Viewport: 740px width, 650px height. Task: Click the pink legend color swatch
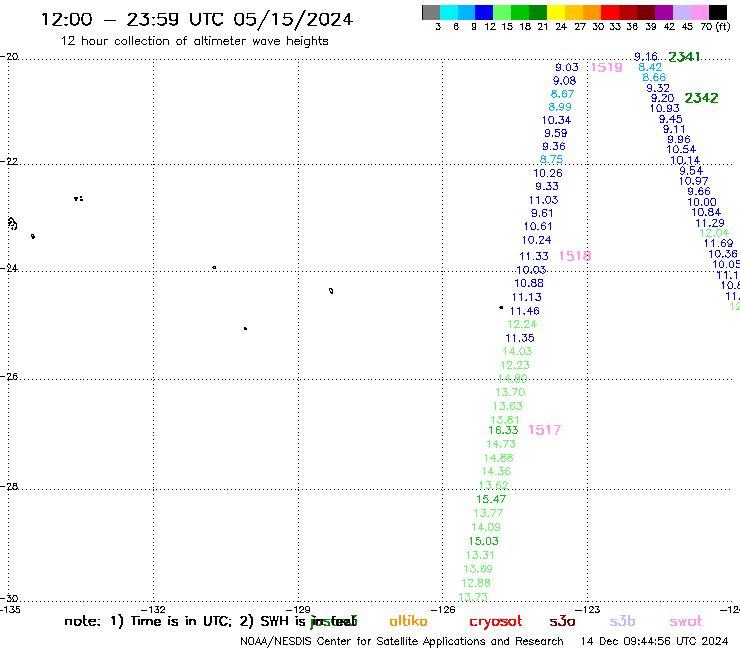(699, 12)
